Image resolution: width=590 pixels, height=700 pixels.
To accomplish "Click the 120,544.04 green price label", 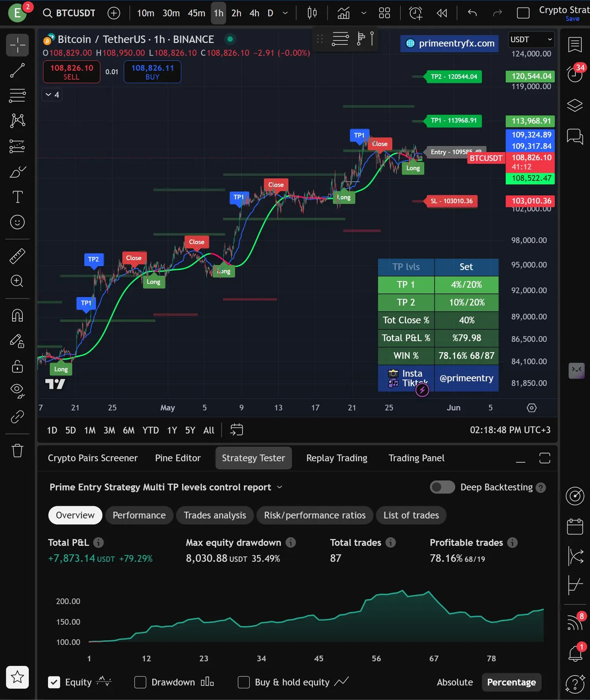I will [530, 76].
